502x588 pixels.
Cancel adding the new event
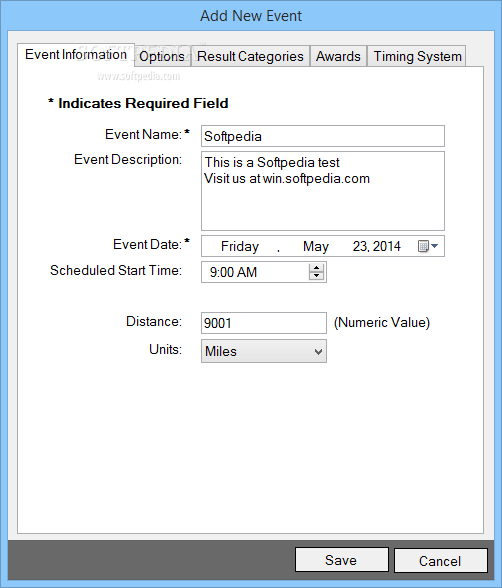click(x=441, y=561)
